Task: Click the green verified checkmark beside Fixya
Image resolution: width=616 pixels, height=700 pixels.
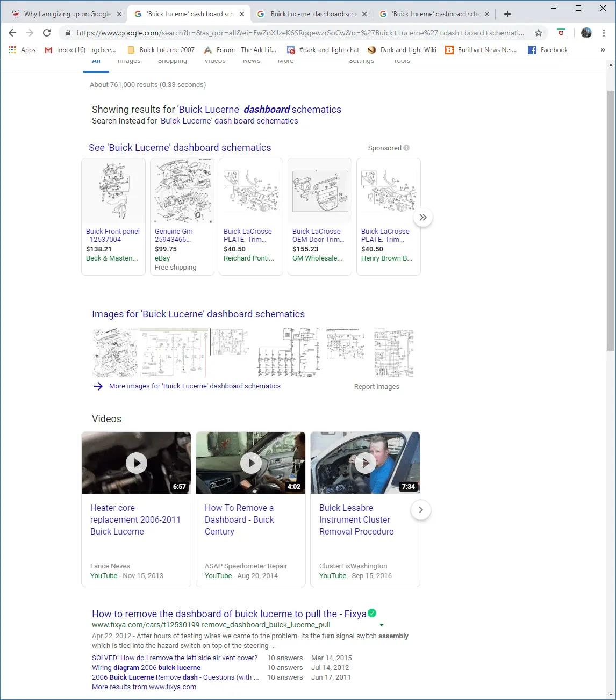Action: [x=372, y=613]
